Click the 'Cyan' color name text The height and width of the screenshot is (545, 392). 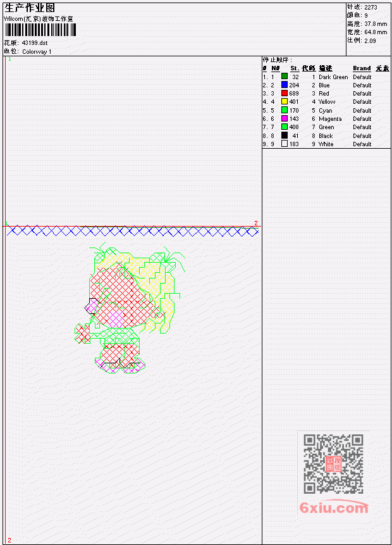pyautogui.click(x=326, y=111)
